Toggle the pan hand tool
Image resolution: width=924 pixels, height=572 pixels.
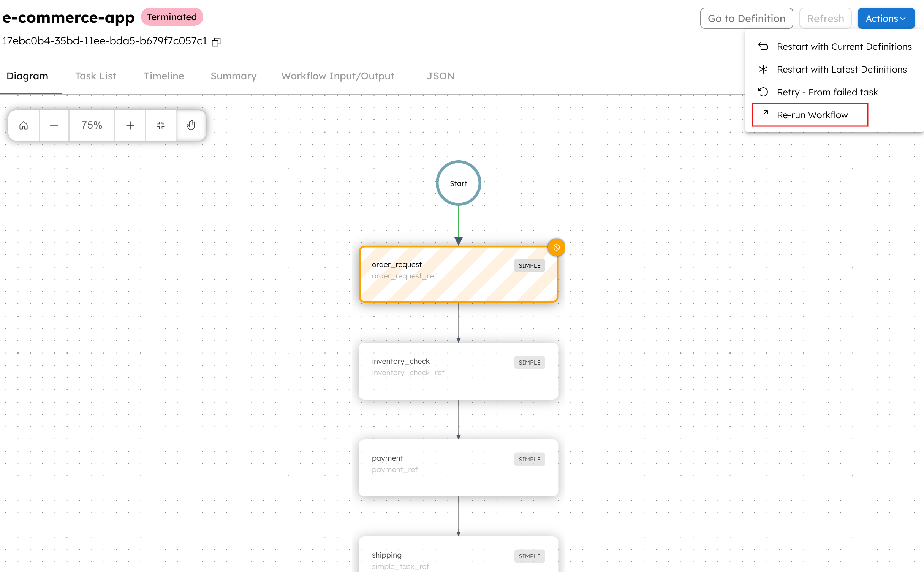191,125
